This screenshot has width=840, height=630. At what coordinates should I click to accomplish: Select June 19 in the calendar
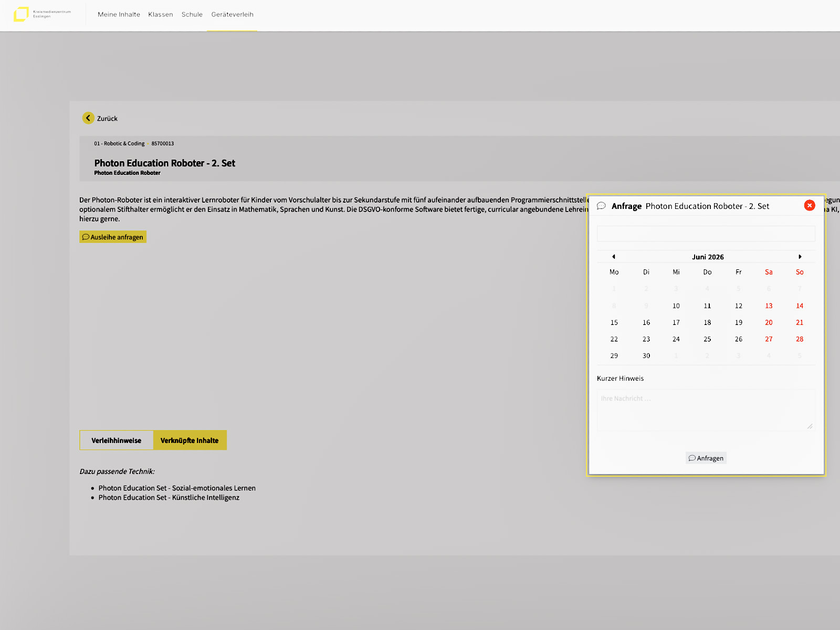tap(739, 322)
